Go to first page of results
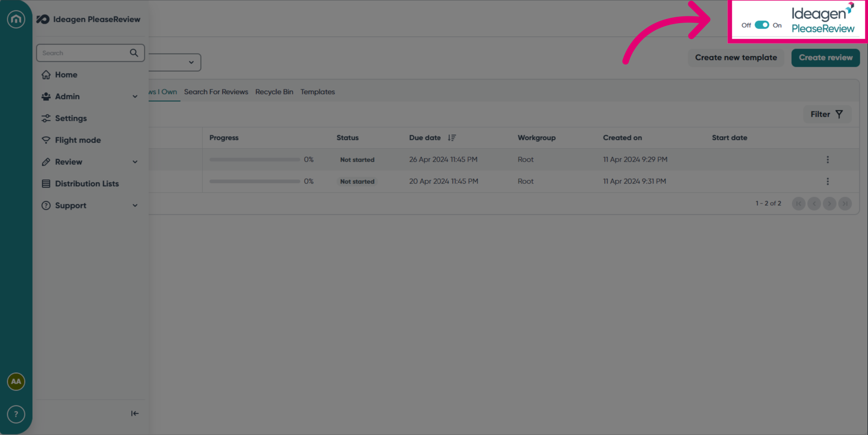 tap(799, 203)
